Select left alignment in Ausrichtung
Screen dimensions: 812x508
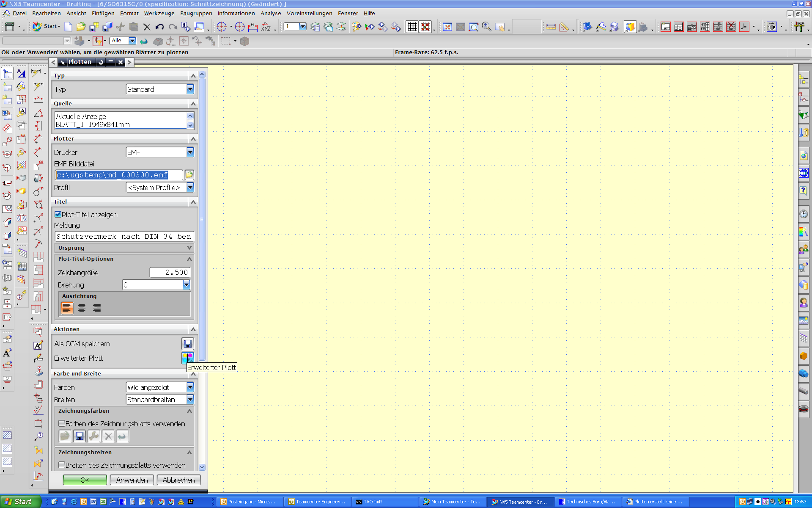click(x=67, y=308)
